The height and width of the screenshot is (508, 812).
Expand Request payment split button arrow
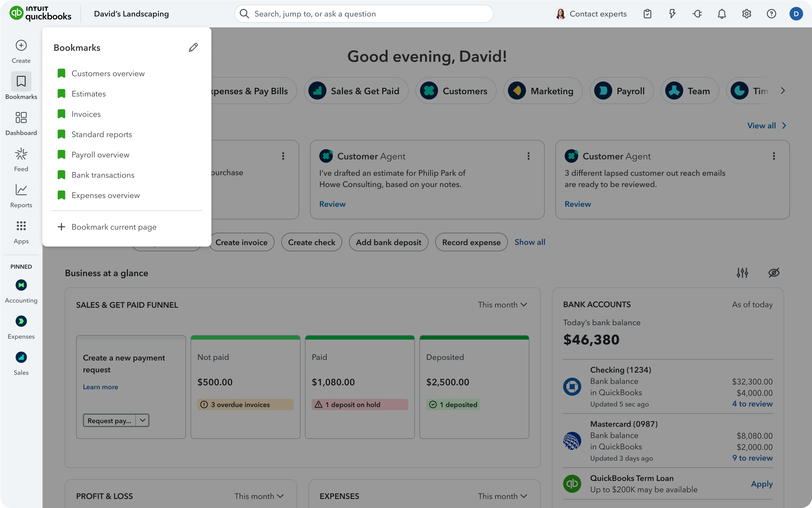pyautogui.click(x=142, y=420)
